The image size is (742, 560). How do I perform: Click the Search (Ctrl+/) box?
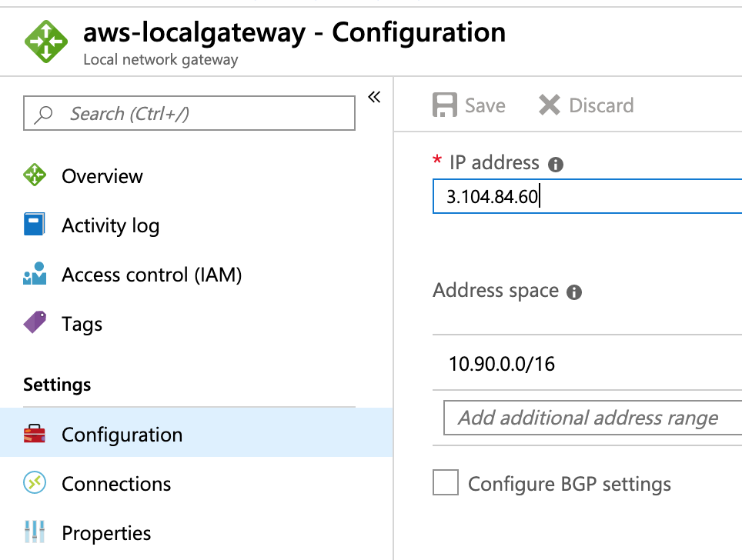click(189, 114)
